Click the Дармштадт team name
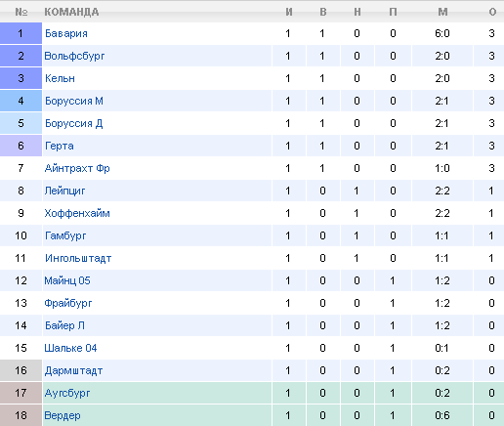 [73, 370]
